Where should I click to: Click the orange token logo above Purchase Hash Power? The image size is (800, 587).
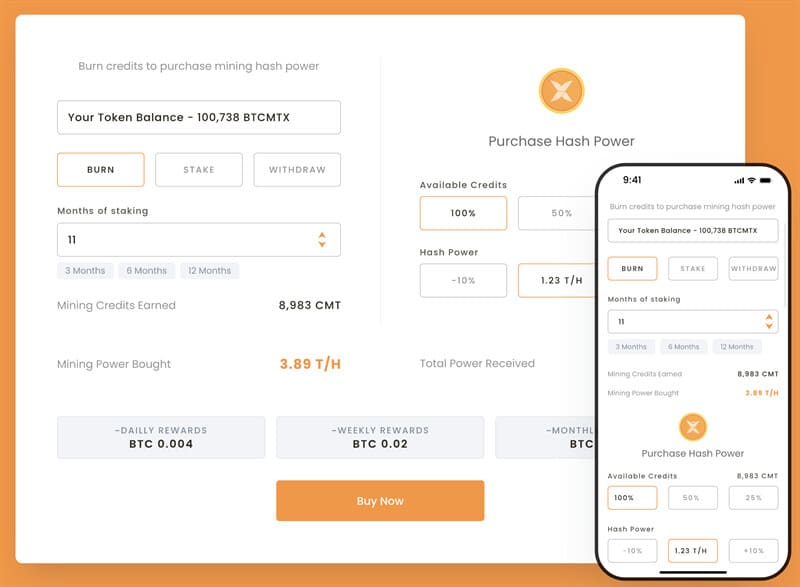(560, 90)
